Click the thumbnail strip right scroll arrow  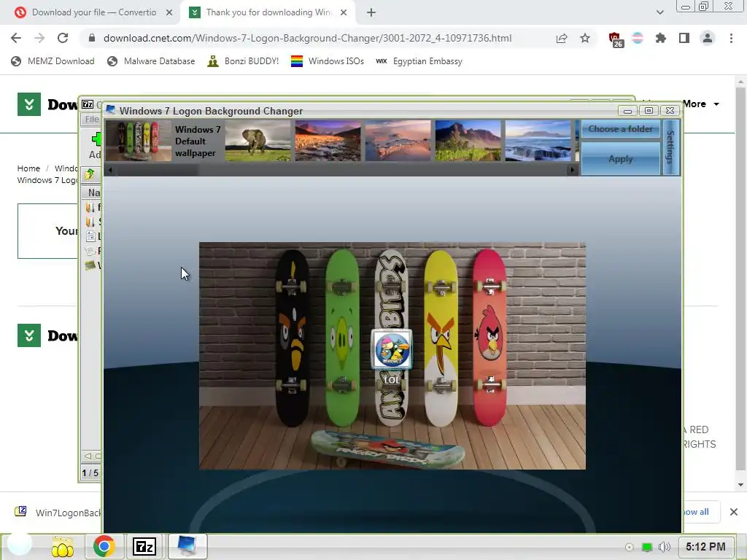coord(572,170)
